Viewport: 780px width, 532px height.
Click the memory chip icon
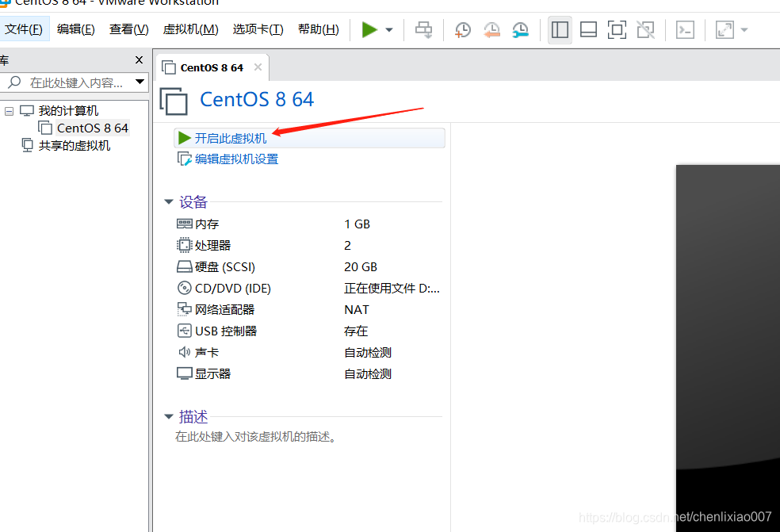185,224
